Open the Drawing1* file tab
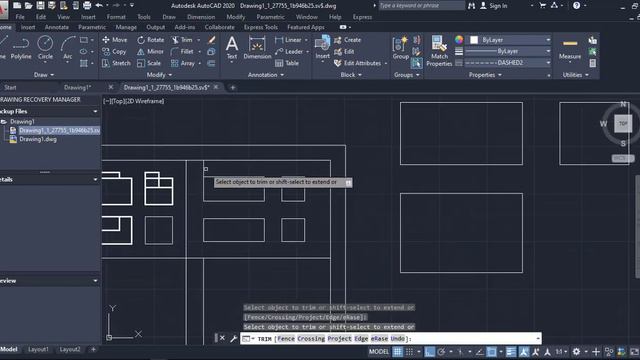This screenshot has height=360, width=640. pyautogui.click(x=77, y=87)
